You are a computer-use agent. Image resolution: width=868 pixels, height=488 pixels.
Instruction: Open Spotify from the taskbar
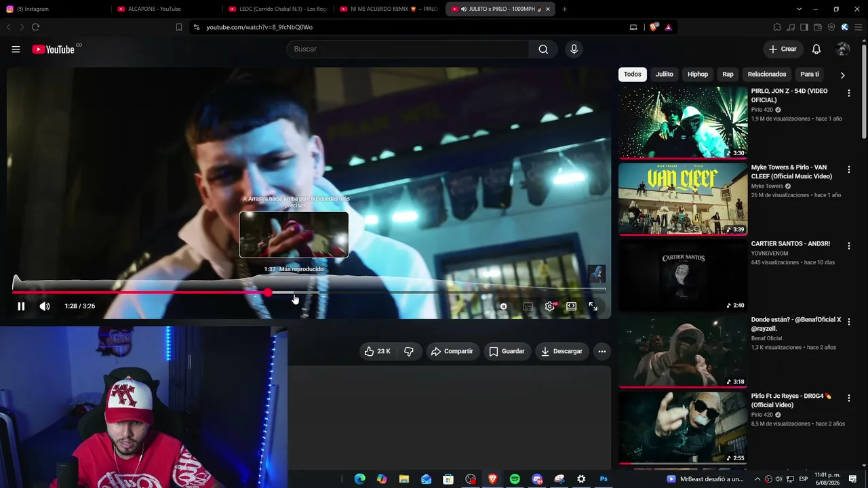[515, 479]
